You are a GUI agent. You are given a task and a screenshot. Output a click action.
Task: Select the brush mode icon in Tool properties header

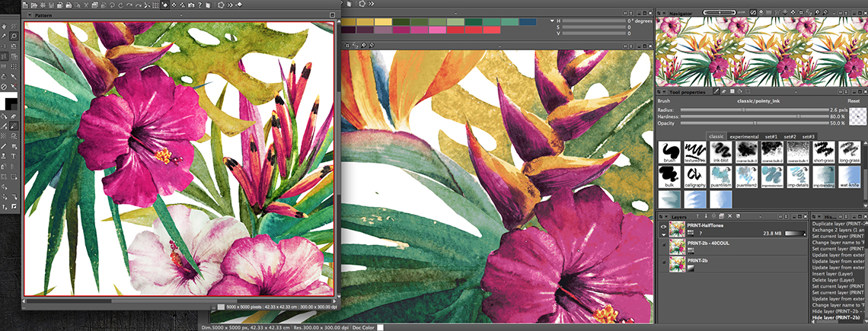click(x=716, y=91)
